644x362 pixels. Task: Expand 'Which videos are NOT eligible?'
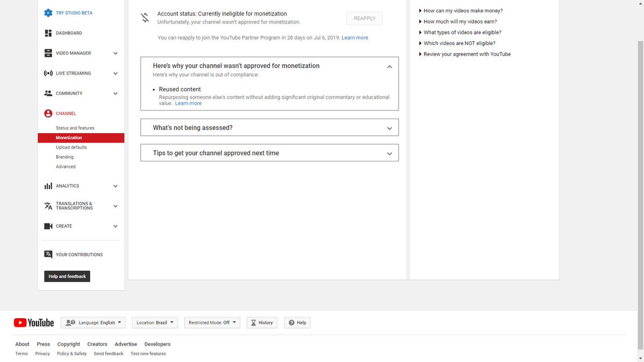[x=457, y=43]
